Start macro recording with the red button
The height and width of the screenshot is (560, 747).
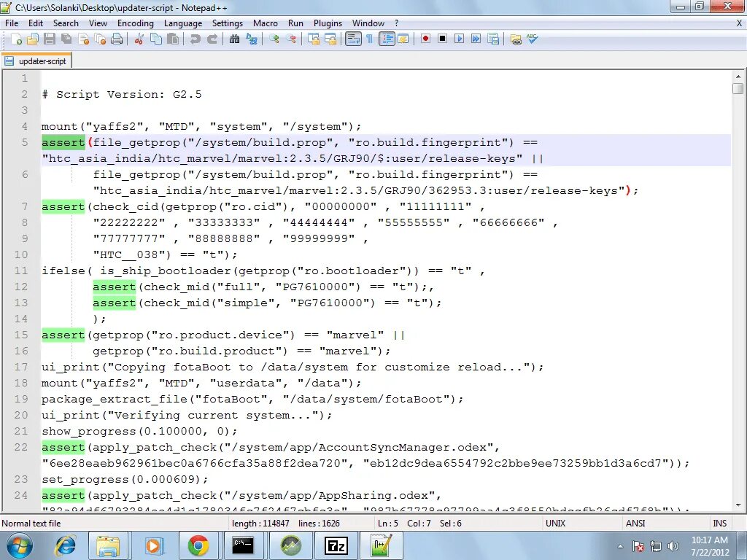pyautogui.click(x=425, y=39)
